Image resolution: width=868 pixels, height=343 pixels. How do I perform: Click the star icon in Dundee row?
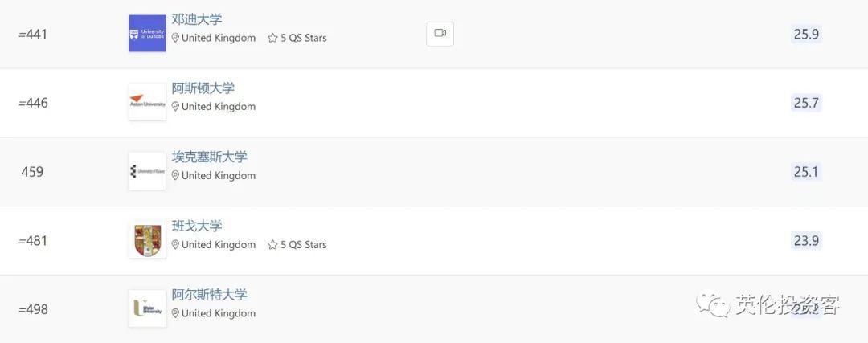272,38
